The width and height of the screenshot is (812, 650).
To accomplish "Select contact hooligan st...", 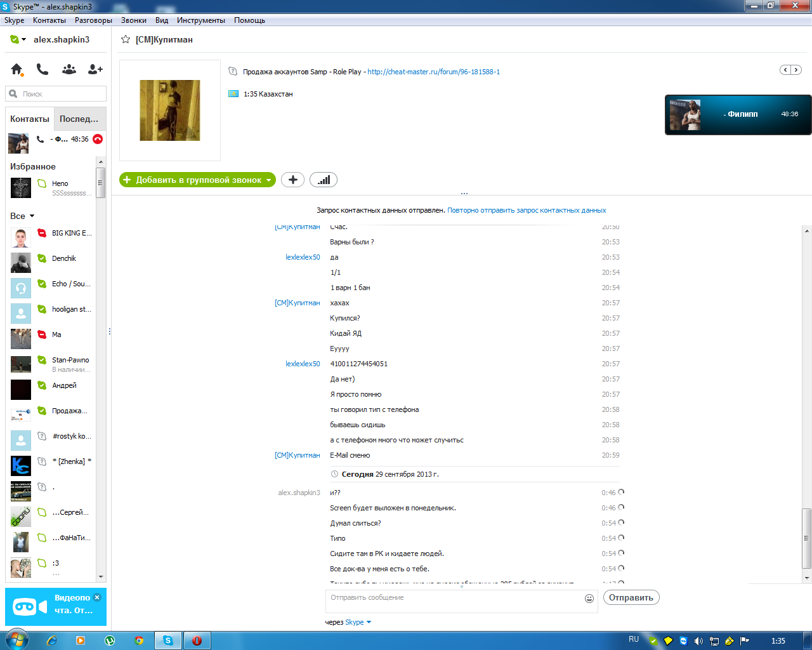I will click(x=51, y=314).
